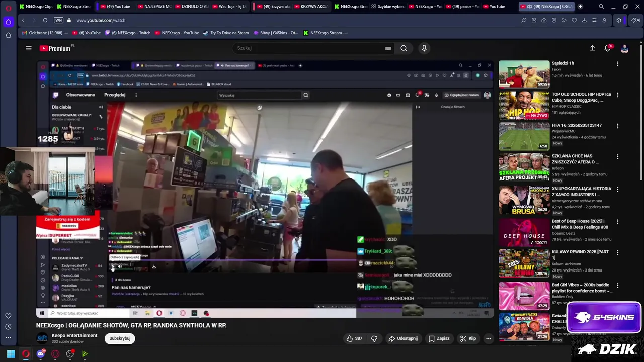This screenshot has width=644, height=362.
Task: Open downloads icon in address bar
Action: coord(584,20)
